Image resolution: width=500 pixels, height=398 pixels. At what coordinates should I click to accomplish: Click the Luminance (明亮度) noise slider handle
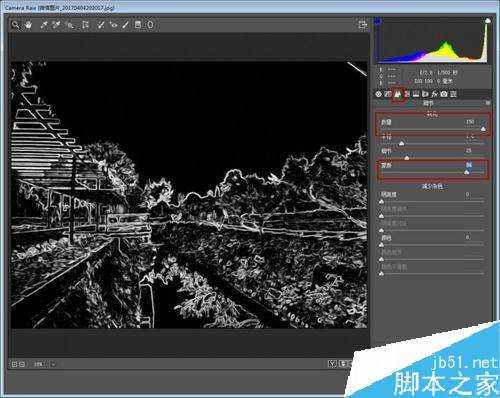tap(382, 202)
